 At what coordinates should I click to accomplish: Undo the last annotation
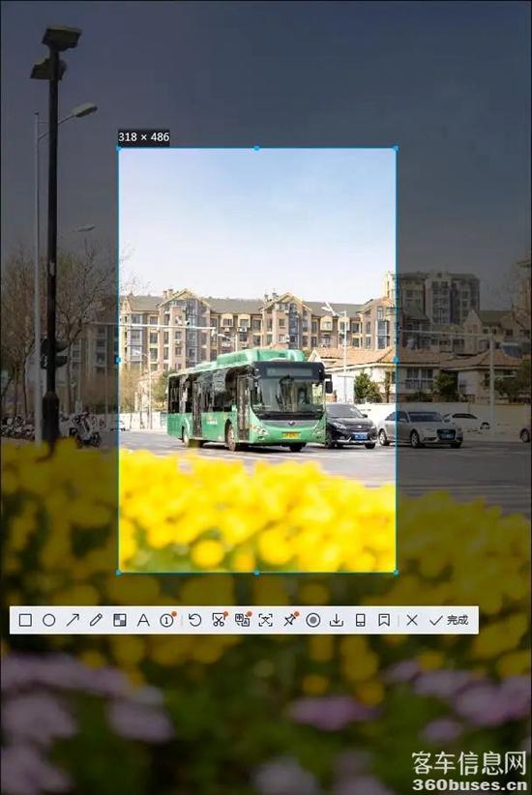coord(194,620)
